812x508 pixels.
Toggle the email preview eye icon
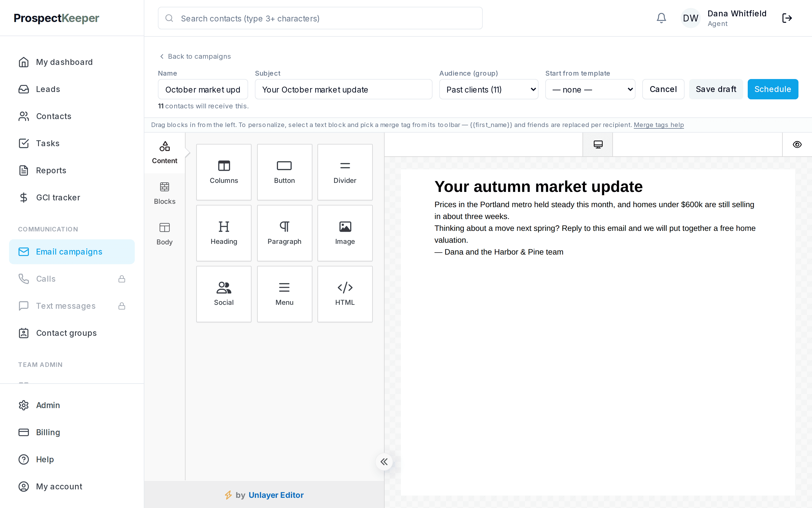click(x=797, y=144)
